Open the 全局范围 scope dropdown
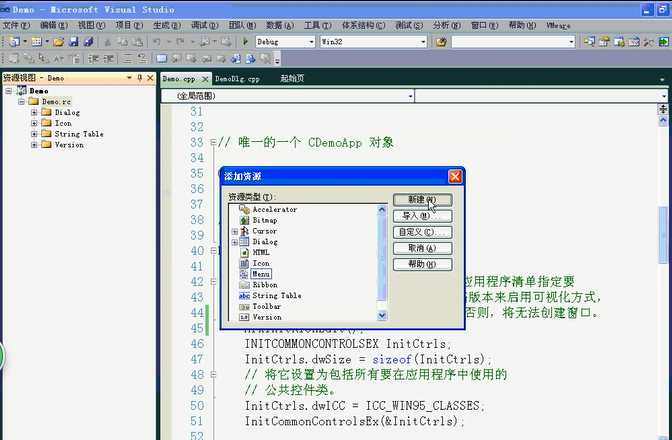Viewport: 672px width, 440px height. [410, 96]
